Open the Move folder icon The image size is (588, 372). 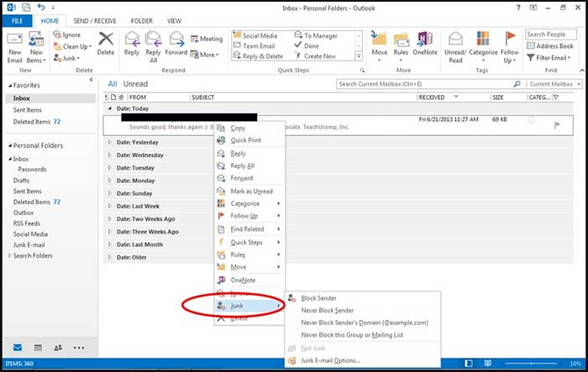(379, 39)
